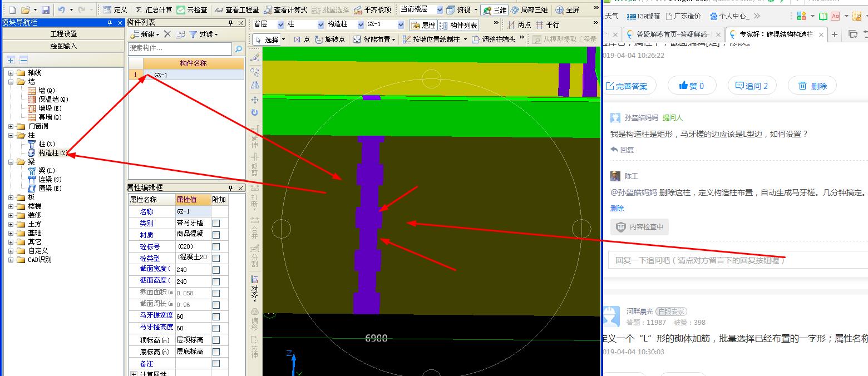Toggle 类别 additional checkbox
Screen dimensions: 868x376
(216, 223)
